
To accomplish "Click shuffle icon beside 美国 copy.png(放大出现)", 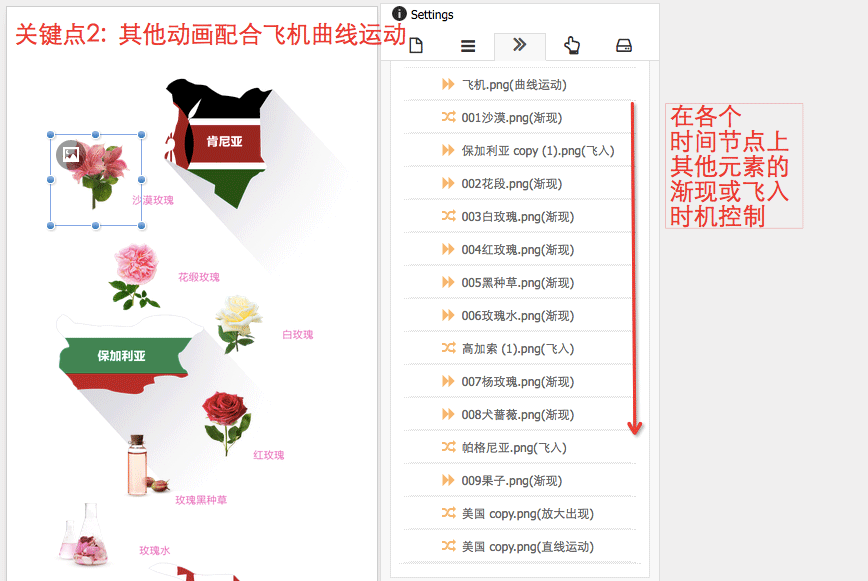I will tap(448, 513).
